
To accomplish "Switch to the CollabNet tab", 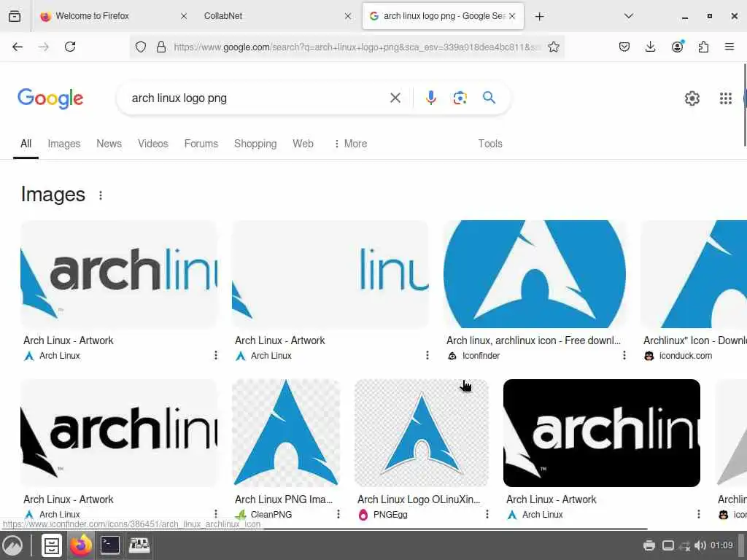I will pyautogui.click(x=276, y=16).
